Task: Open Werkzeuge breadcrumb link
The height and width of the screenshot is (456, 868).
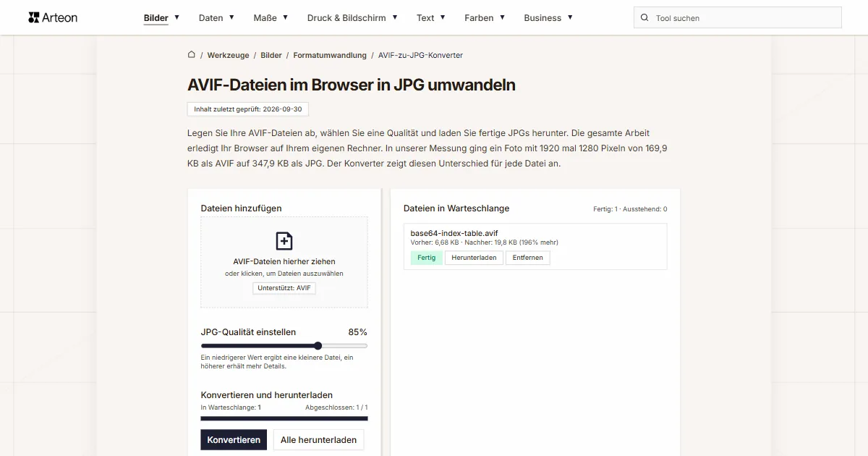Action: pos(228,55)
